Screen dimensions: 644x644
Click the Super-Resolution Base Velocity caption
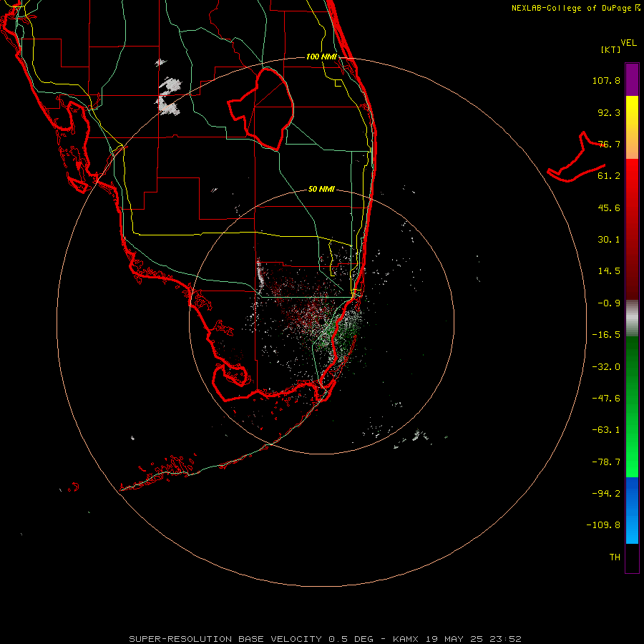coord(326,639)
